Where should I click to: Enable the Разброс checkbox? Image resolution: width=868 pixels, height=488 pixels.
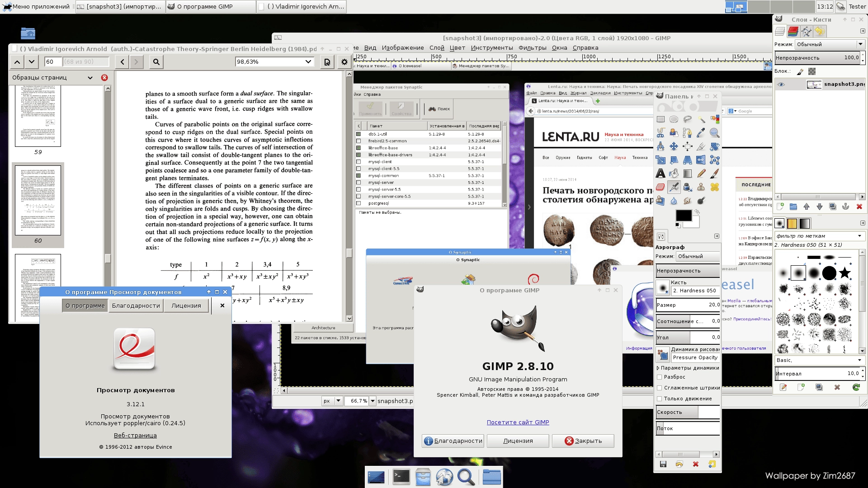(x=660, y=377)
